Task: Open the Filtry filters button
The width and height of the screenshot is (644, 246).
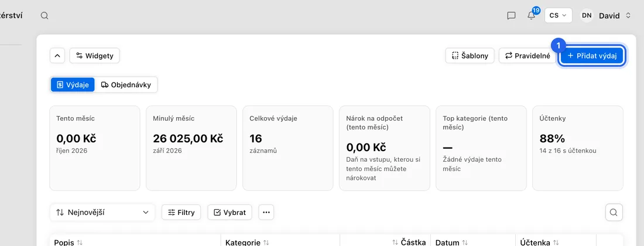Action: tap(181, 213)
